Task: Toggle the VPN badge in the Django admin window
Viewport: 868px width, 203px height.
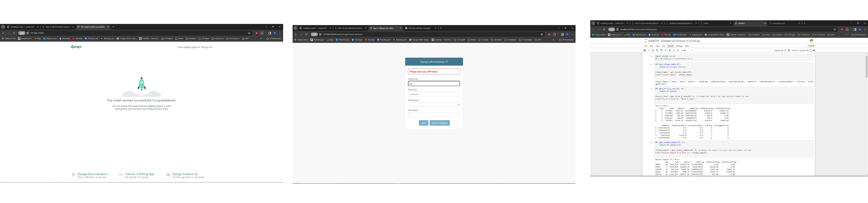Action: pyautogui.click(x=314, y=34)
